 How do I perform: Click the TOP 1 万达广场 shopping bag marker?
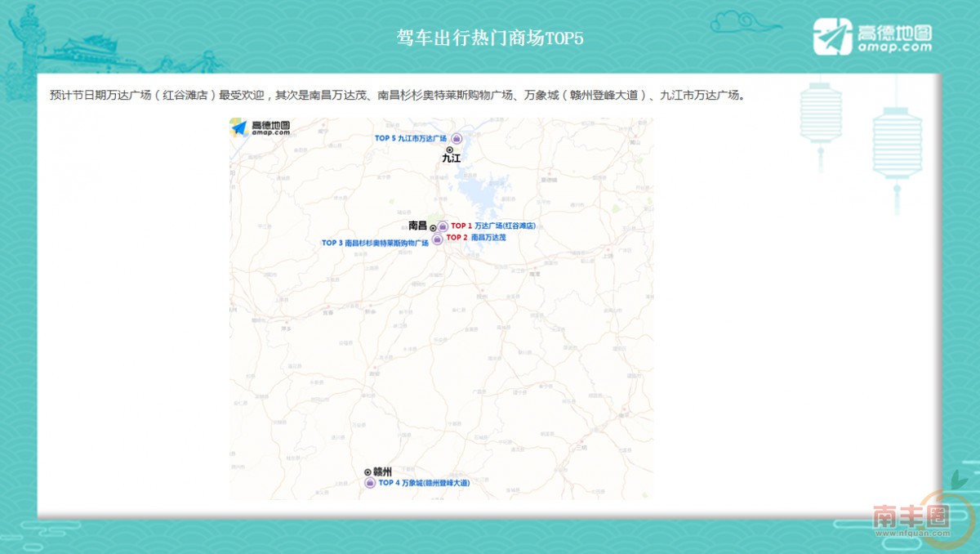pos(443,226)
